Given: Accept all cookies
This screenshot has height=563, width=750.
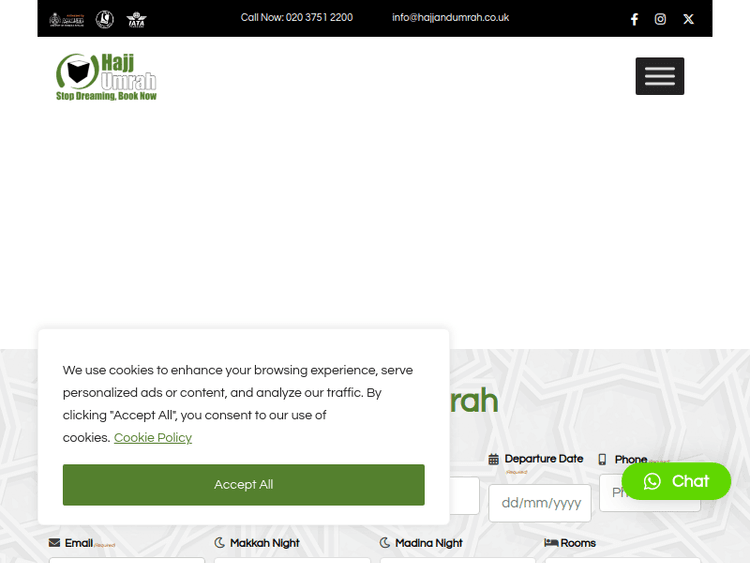Looking at the screenshot, I should click(x=243, y=484).
